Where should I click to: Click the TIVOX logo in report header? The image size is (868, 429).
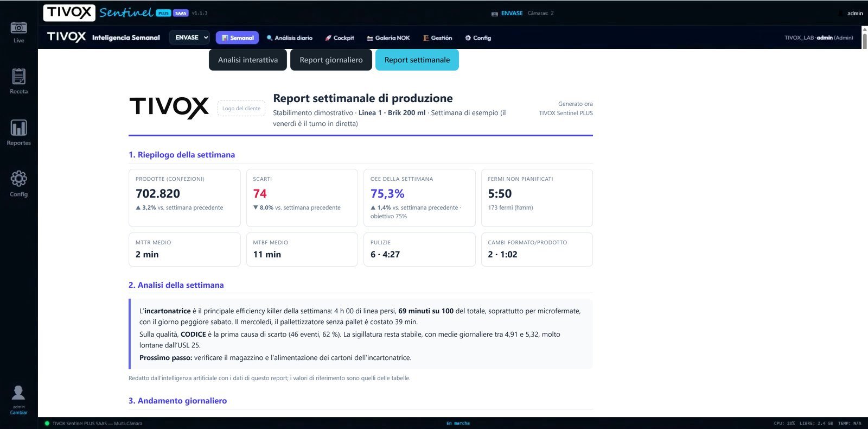169,108
